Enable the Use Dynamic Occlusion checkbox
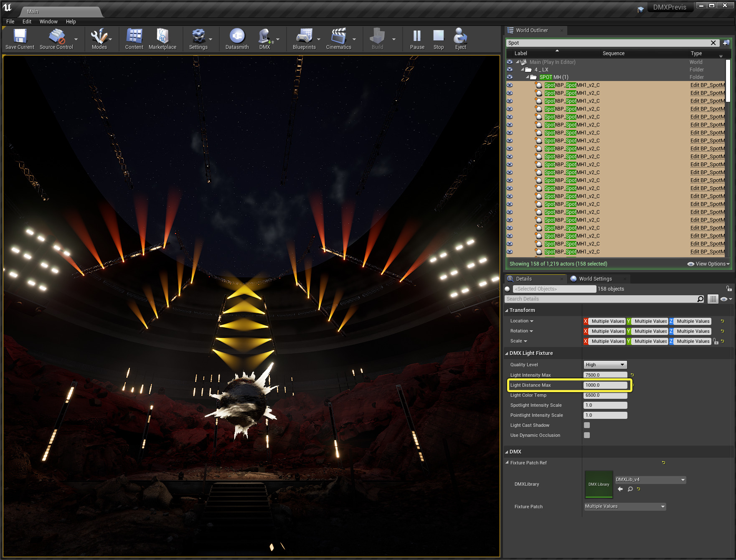Screen dimensions: 736x560 pyautogui.click(x=587, y=435)
